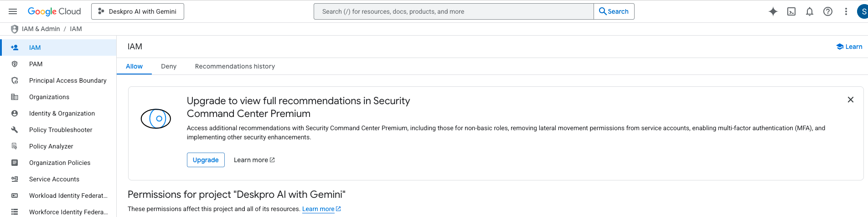Click the user account avatar
The width and height of the screenshot is (868, 217).
coord(863,11)
